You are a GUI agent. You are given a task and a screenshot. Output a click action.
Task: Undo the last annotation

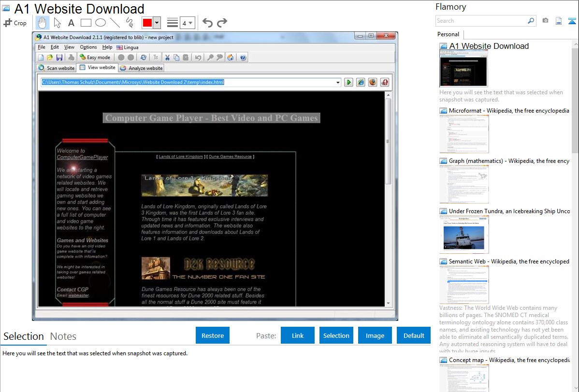pos(207,23)
